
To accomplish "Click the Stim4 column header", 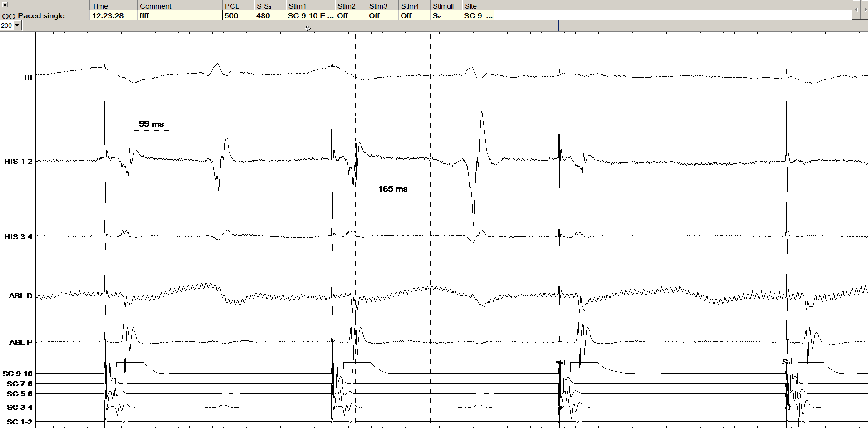I will (x=415, y=5).
